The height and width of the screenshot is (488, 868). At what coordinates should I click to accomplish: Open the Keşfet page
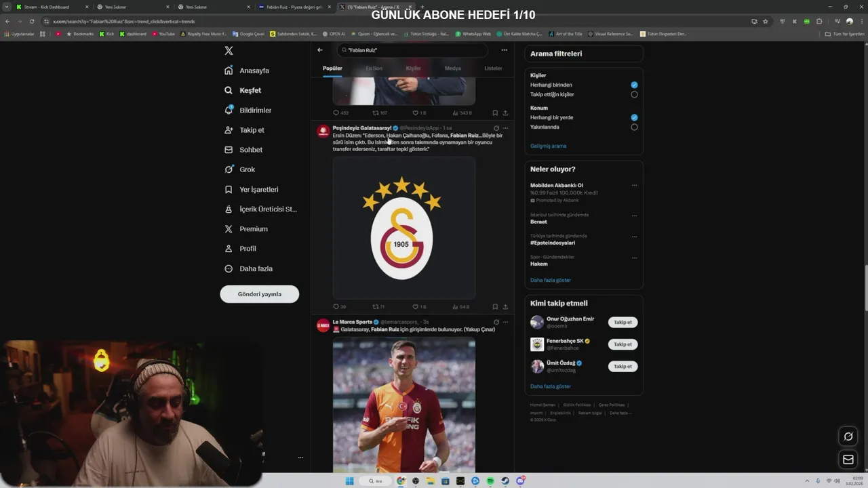click(x=243, y=90)
